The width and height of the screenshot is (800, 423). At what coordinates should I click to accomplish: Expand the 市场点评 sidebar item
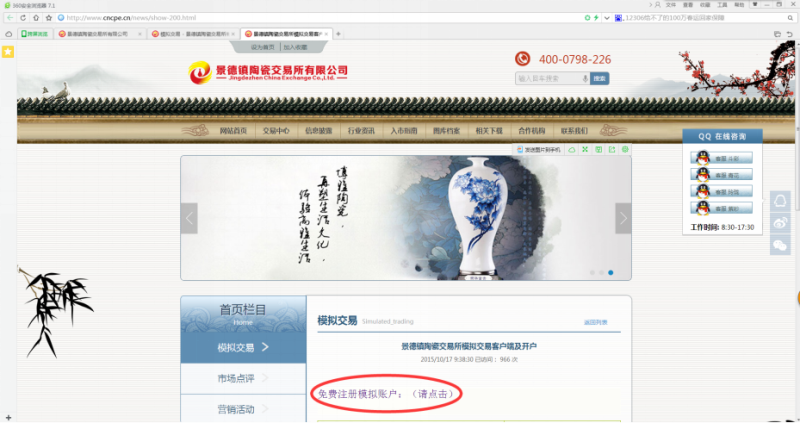point(242,378)
